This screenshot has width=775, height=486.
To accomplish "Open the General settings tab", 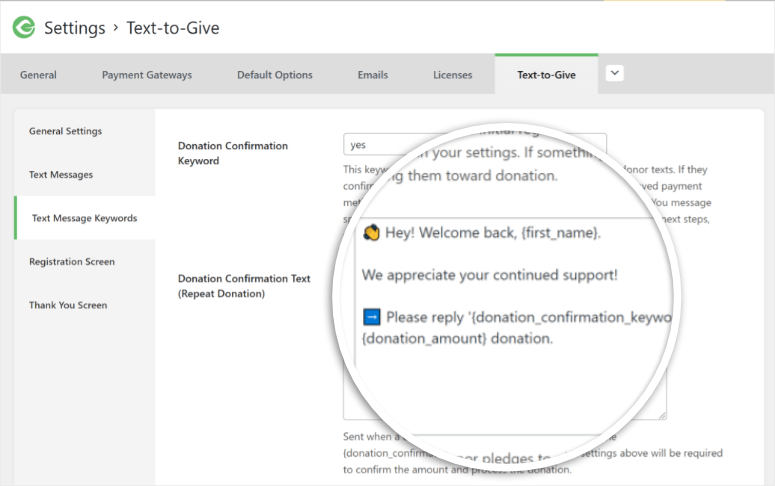I will [38, 75].
